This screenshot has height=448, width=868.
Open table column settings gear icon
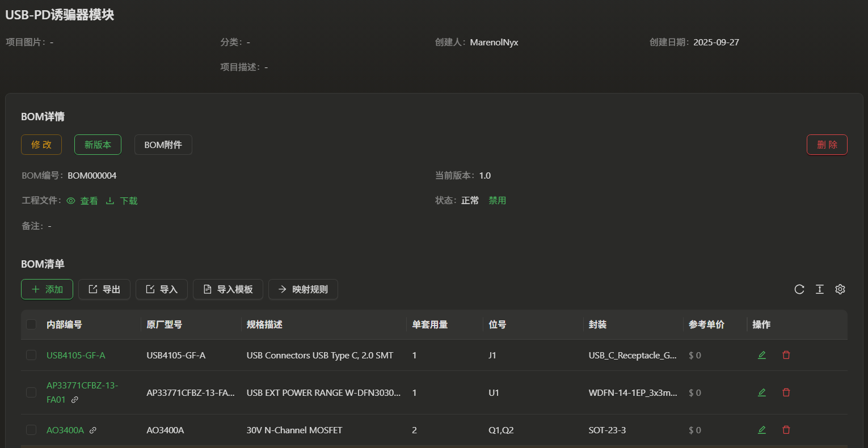[840, 289]
